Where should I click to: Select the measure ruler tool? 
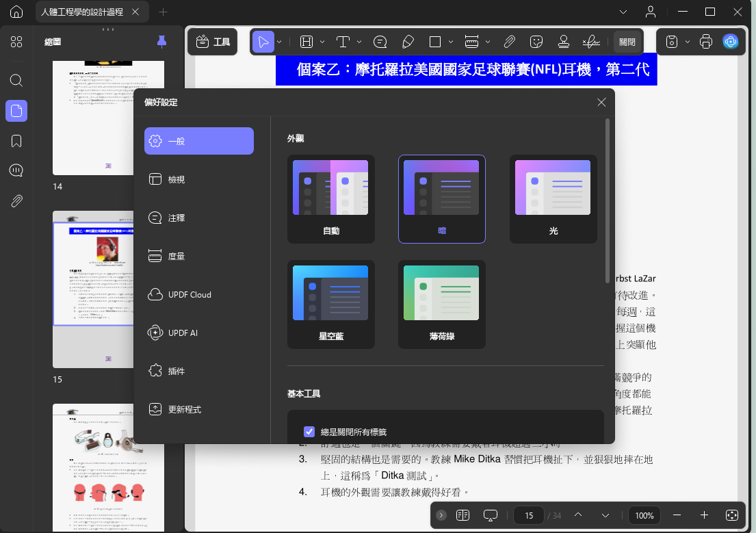471,42
